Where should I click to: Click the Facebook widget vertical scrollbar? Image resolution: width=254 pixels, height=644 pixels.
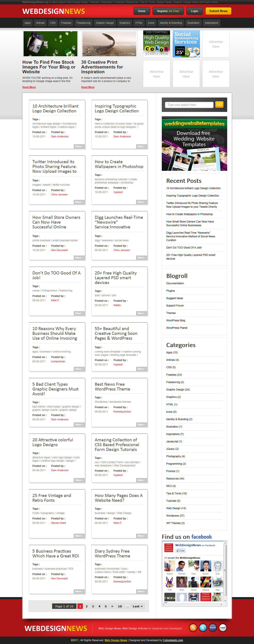225,570
